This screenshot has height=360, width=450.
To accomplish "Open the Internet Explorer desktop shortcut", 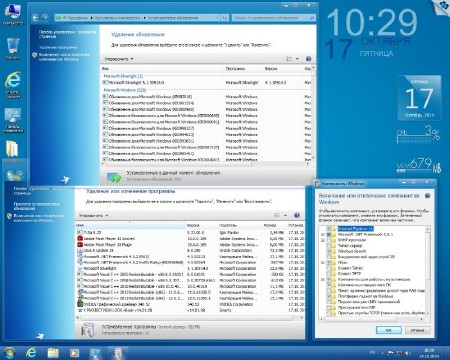I will [13, 84].
